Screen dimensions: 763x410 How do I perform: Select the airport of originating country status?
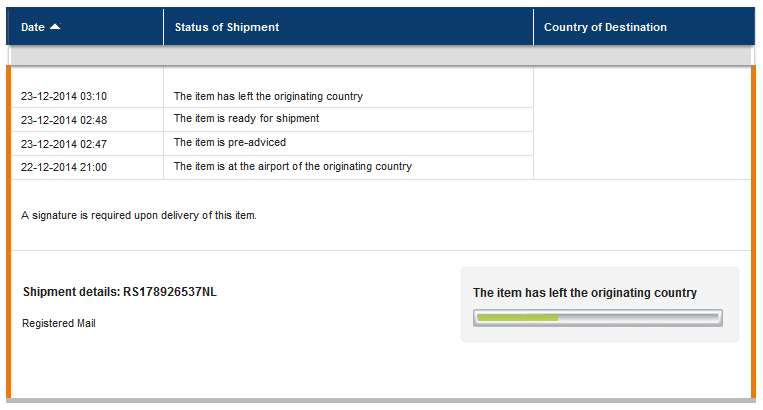(x=293, y=167)
